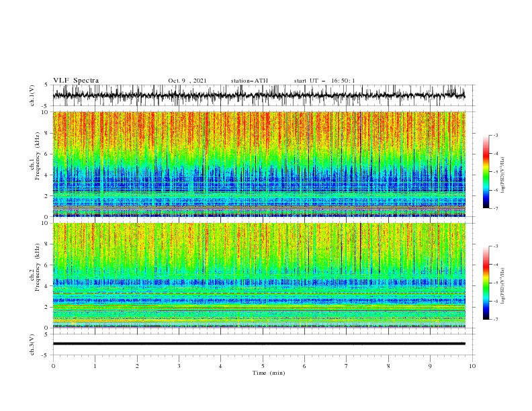This screenshot has width=532, height=411.
Task: Click time axis tick label "2"
Action: tap(137, 366)
